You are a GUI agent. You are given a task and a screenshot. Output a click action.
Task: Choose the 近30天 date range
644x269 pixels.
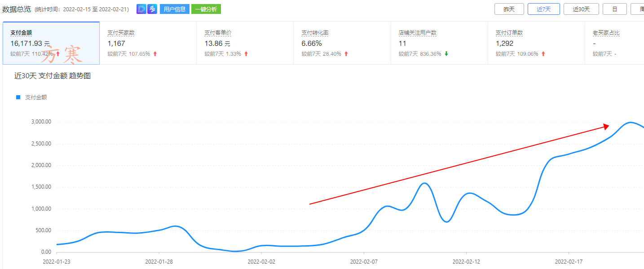tap(583, 9)
